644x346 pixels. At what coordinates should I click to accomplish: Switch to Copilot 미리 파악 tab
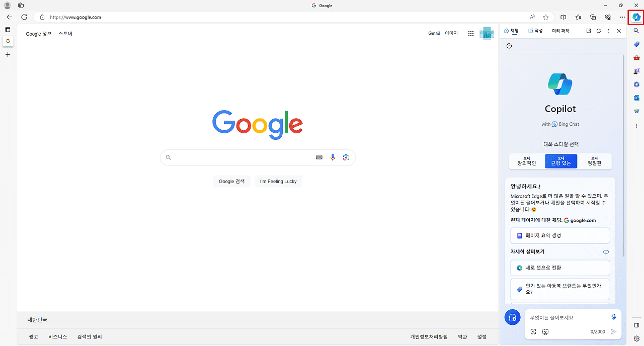tap(560, 31)
